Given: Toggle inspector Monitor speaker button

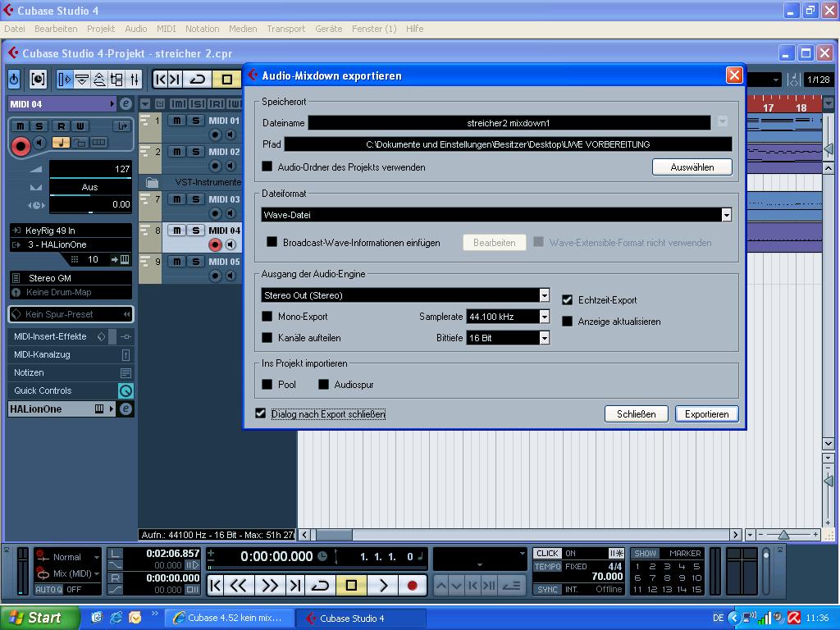Looking at the screenshot, I should pos(40,143).
